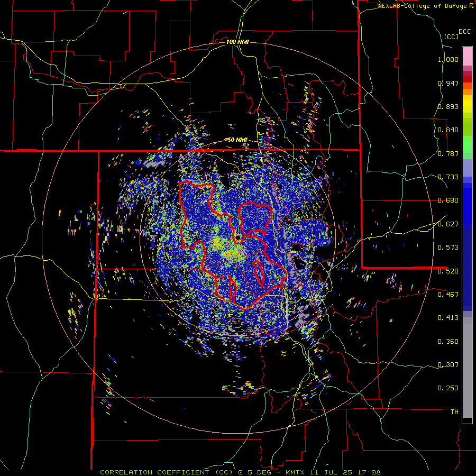Select the 0.360 legend value
Image resolution: width=476 pixels, height=476 pixels.
[448, 342]
